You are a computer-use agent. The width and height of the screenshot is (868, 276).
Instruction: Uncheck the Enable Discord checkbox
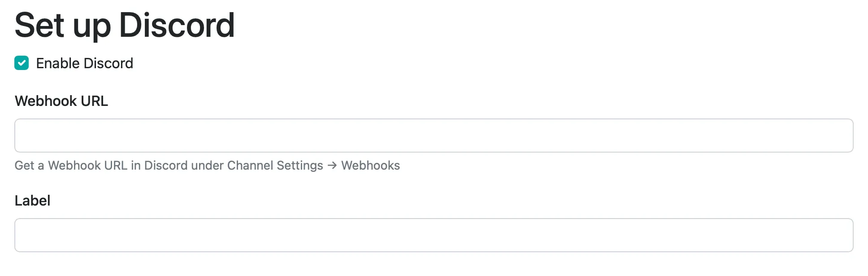(x=22, y=63)
